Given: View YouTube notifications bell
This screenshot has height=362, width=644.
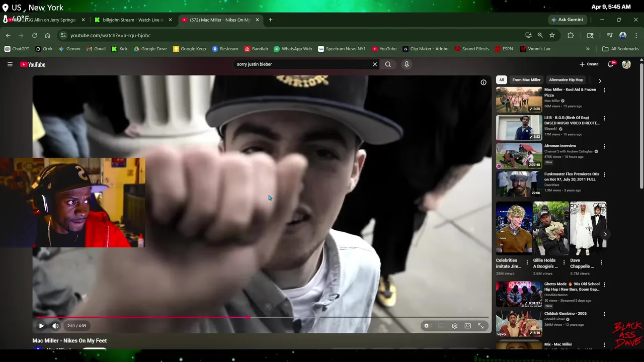Looking at the screenshot, I should coord(611,64).
